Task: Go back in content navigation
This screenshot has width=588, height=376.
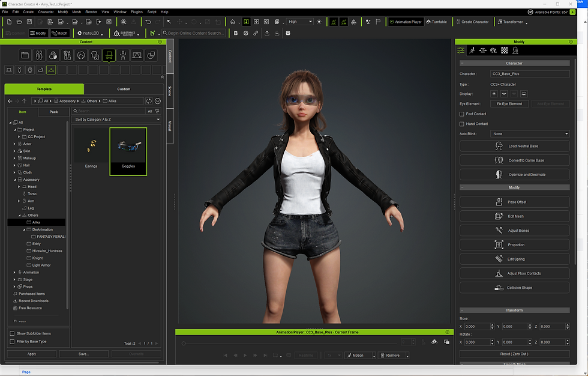Action: 10,101
